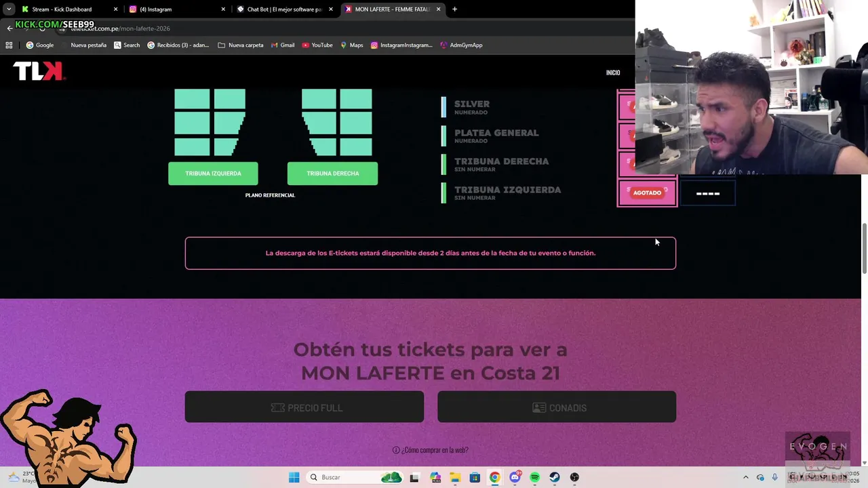Switch to Google Chrome in taskbar
This screenshot has width=868, height=488.
pos(494,477)
